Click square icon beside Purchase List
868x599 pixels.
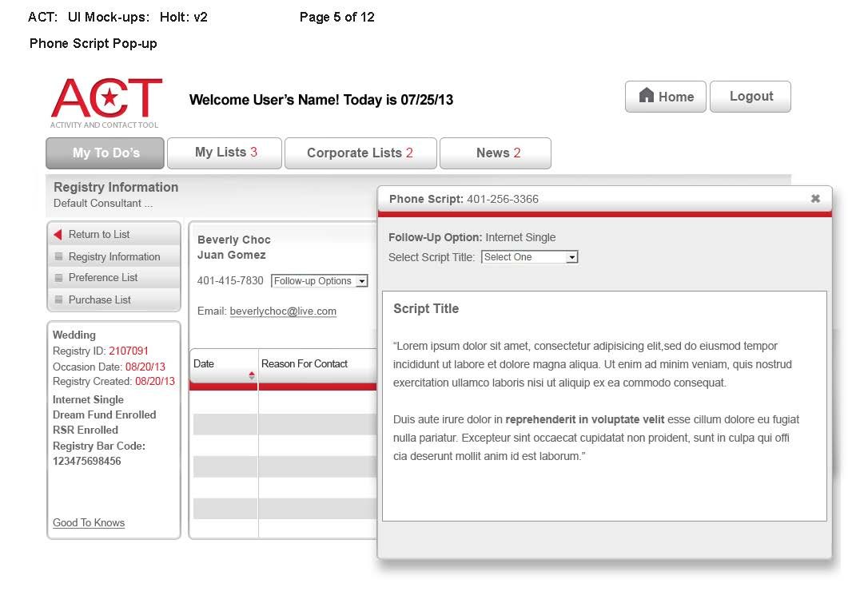pyautogui.click(x=58, y=300)
